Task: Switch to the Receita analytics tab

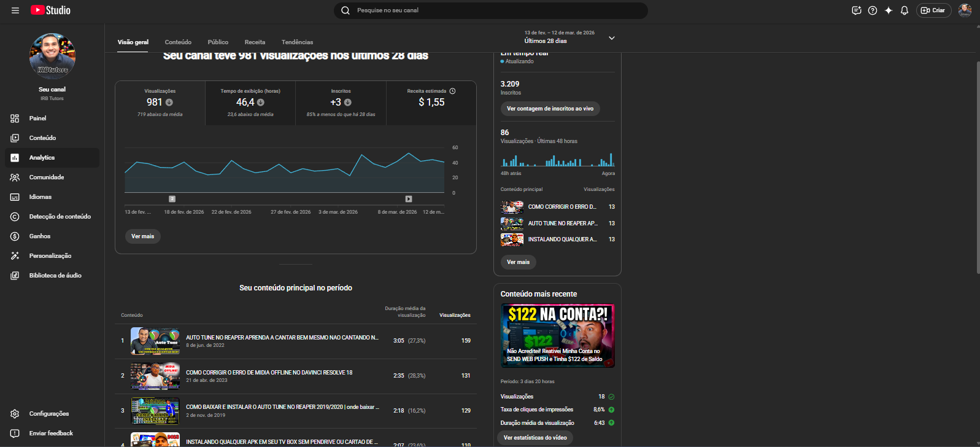Action: pyautogui.click(x=255, y=42)
